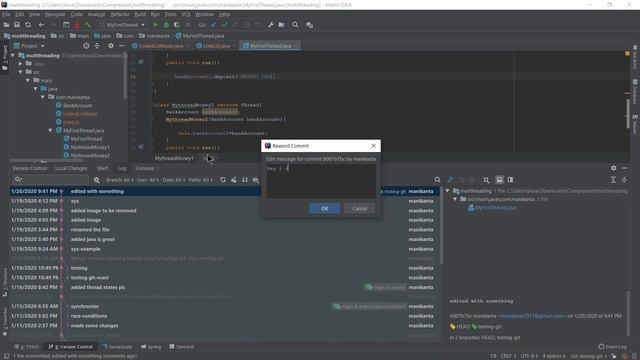Image resolution: width=640 pixels, height=360 pixels.
Task: Click the group-by icon in changes pane
Action: (x=486, y=180)
